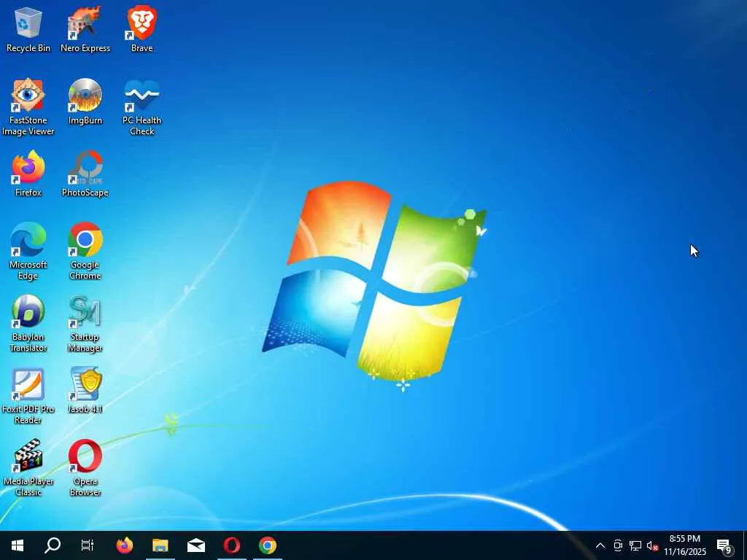This screenshot has height=560, width=747.
Task: Select the Brave browser shortcut
Action: click(142, 29)
